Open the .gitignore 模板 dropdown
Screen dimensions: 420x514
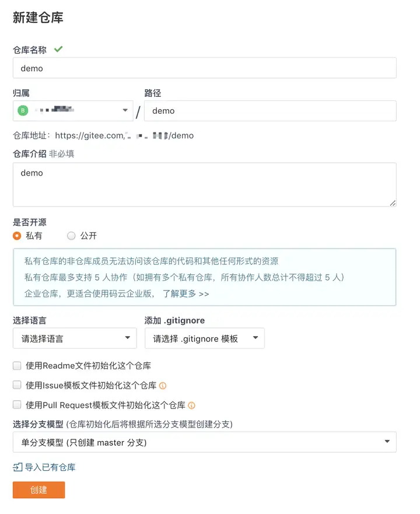click(x=205, y=338)
